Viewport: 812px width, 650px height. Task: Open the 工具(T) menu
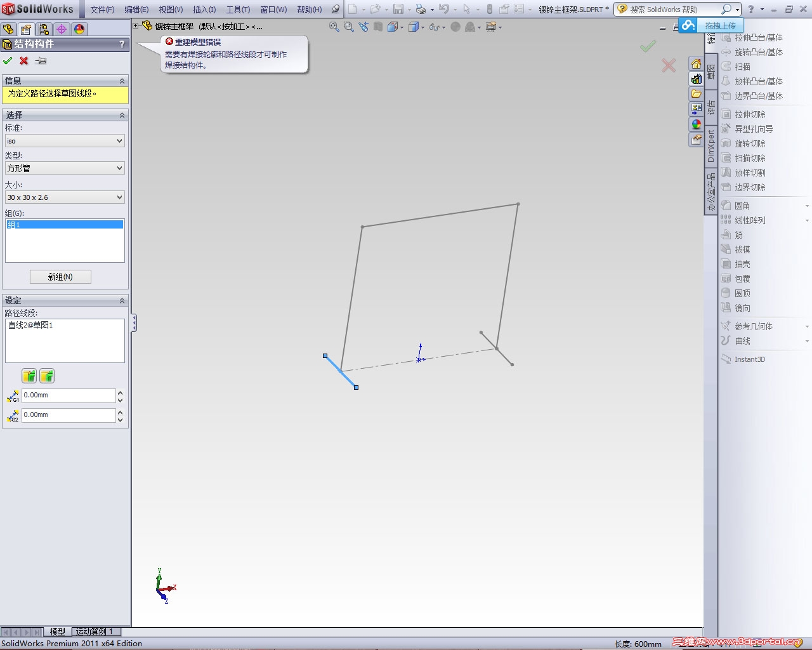coord(238,10)
